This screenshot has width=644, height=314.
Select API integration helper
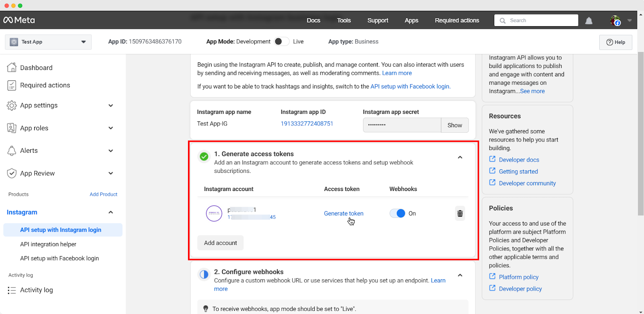pos(48,244)
